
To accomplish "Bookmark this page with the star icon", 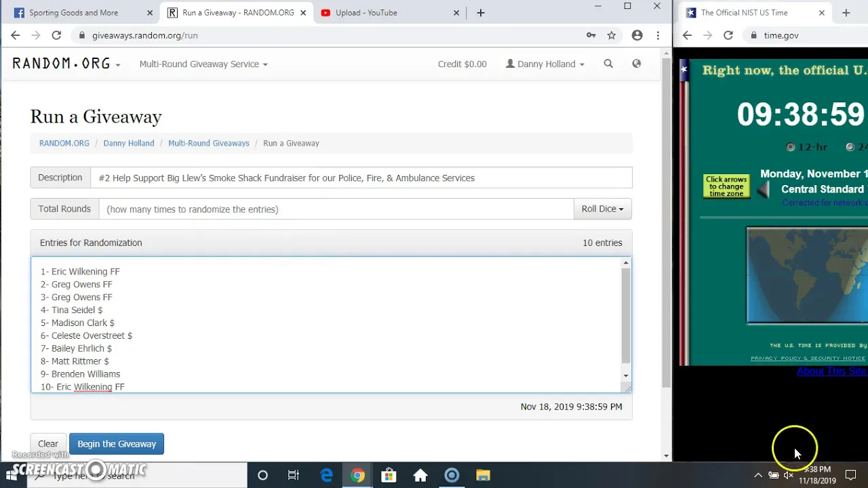I will pos(612,35).
